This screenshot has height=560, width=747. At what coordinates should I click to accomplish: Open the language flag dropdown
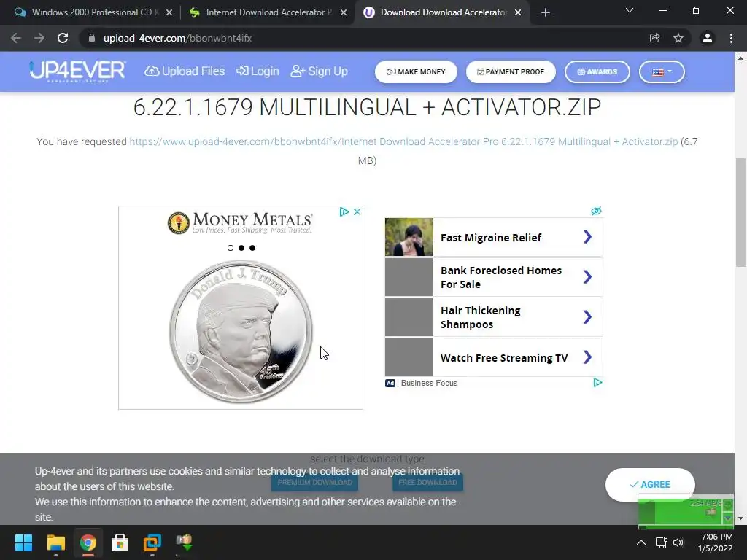[x=662, y=72]
